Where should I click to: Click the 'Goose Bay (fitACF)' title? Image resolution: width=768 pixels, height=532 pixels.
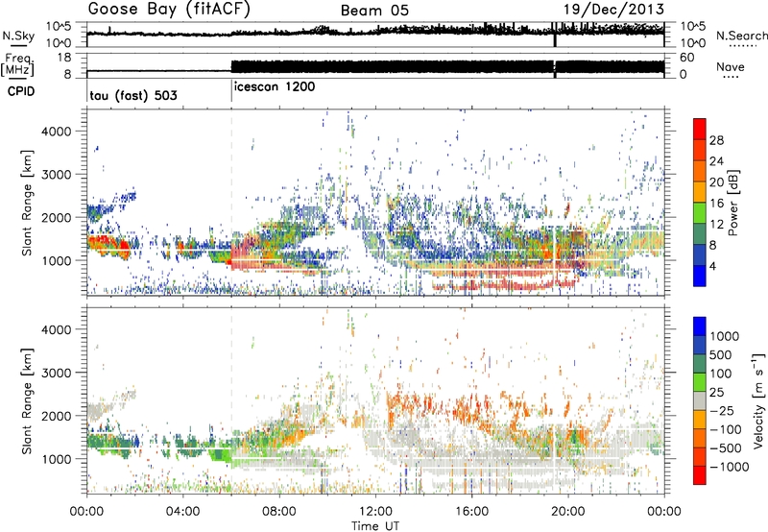tap(169, 10)
